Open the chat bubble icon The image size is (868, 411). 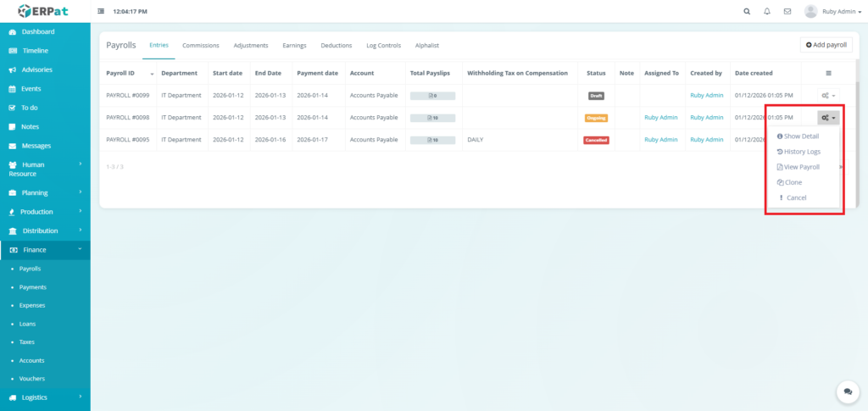pyautogui.click(x=847, y=391)
